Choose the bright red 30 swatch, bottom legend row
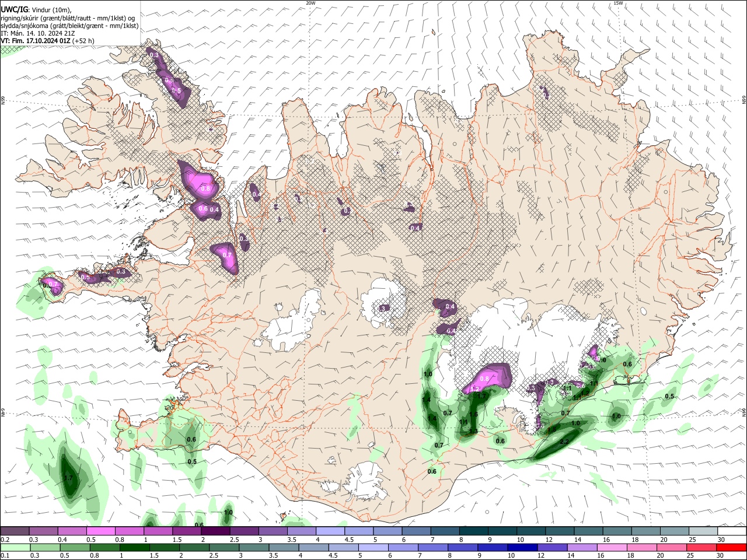The height and width of the screenshot is (560, 747). tap(732, 547)
